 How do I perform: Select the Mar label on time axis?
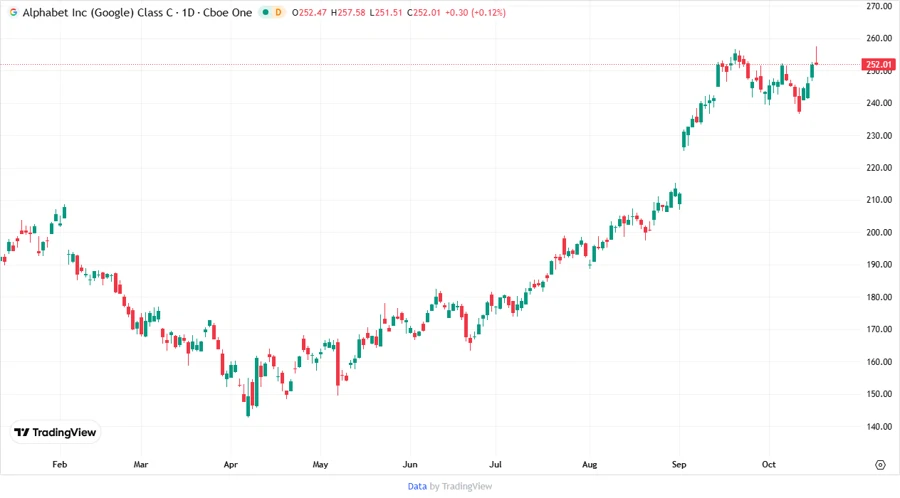pos(141,464)
